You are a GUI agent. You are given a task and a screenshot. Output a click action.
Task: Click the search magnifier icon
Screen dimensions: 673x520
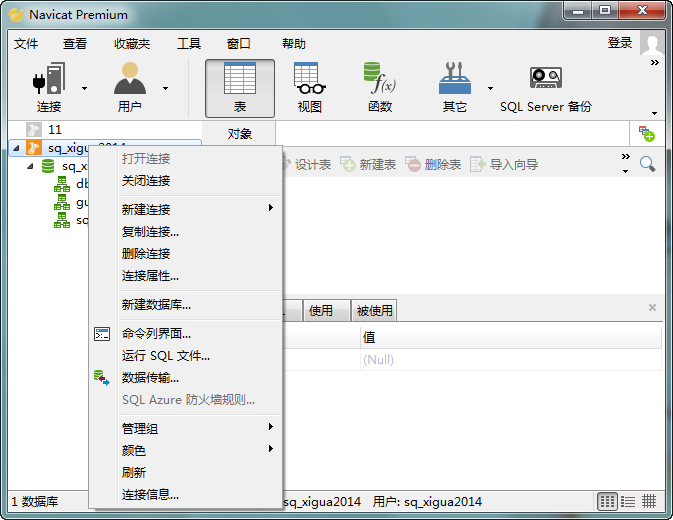pyautogui.click(x=647, y=164)
